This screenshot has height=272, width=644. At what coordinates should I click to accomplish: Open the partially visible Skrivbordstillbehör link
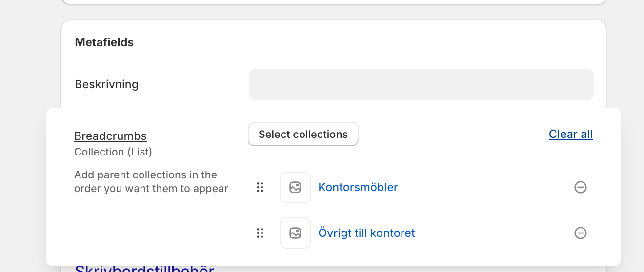[144, 269]
